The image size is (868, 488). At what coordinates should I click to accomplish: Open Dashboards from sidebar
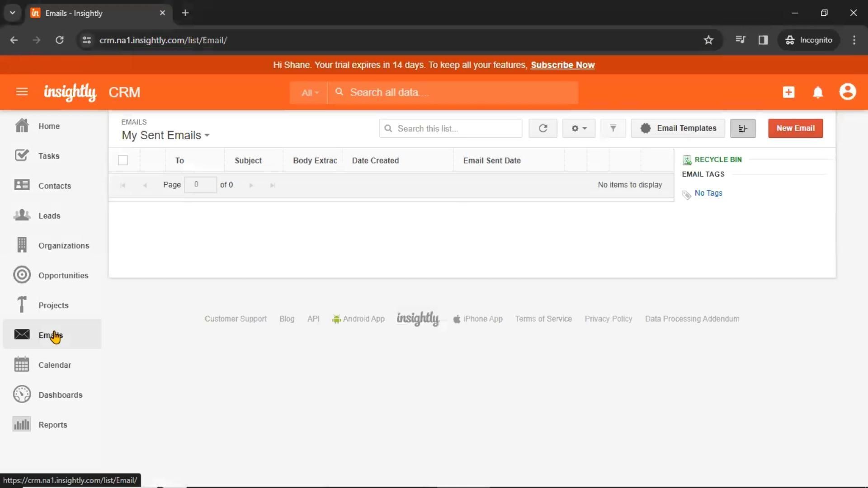tap(60, 395)
